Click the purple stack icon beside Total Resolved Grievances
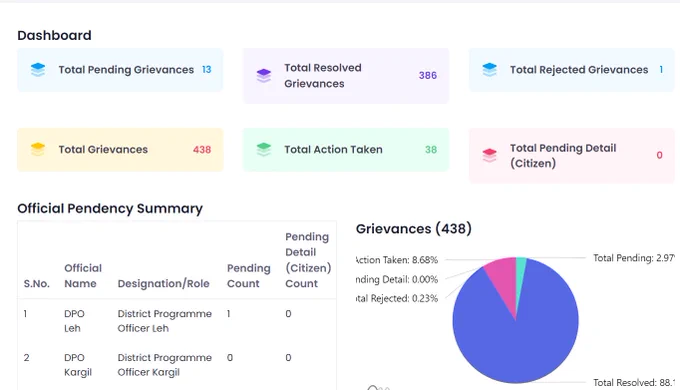Image resolution: width=680 pixels, height=390 pixels. [x=264, y=75]
